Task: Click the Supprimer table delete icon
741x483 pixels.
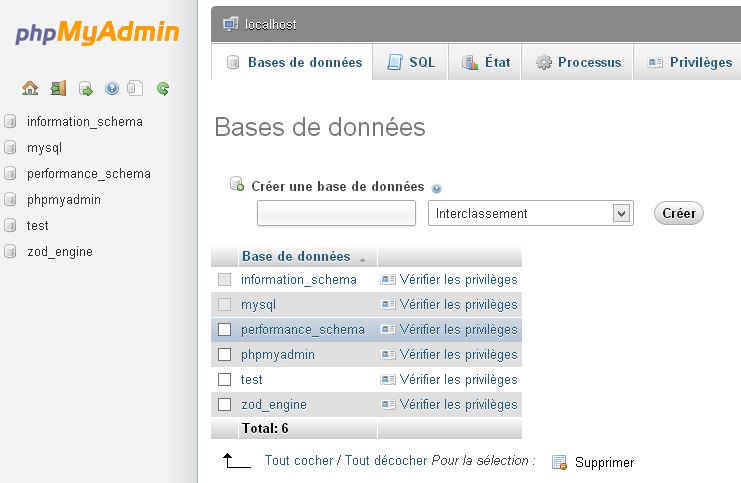Action: coord(560,462)
